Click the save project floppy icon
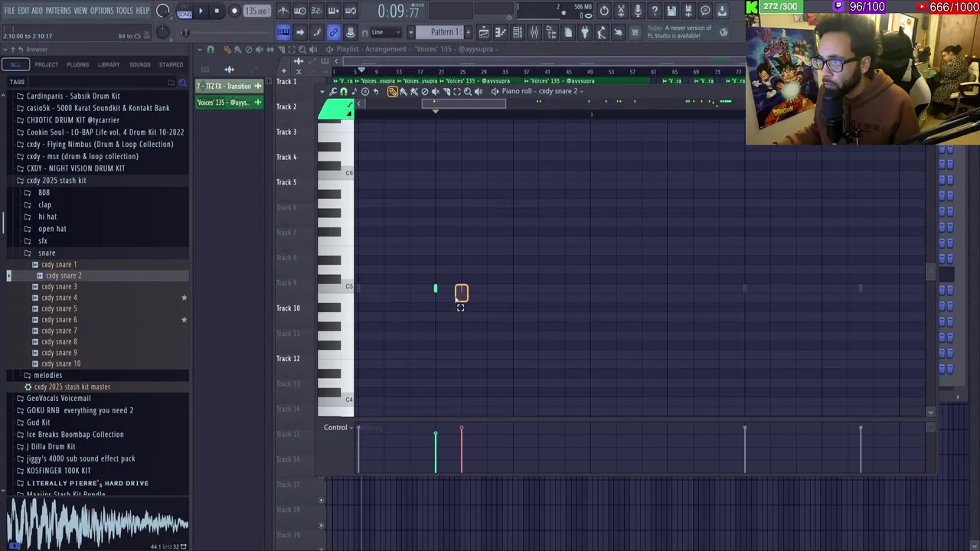The height and width of the screenshot is (551, 980). [671, 11]
